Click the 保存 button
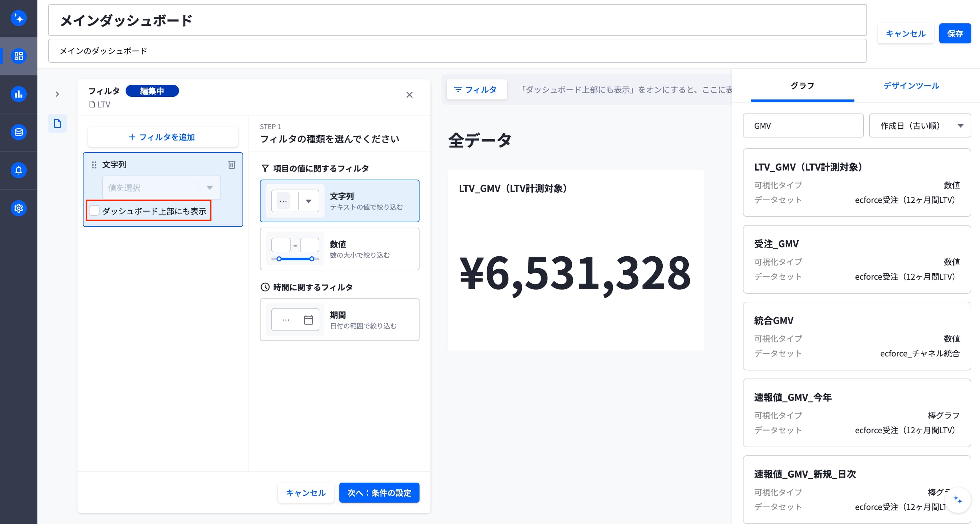This screenshot has height=524, width=980. point(955,33)
